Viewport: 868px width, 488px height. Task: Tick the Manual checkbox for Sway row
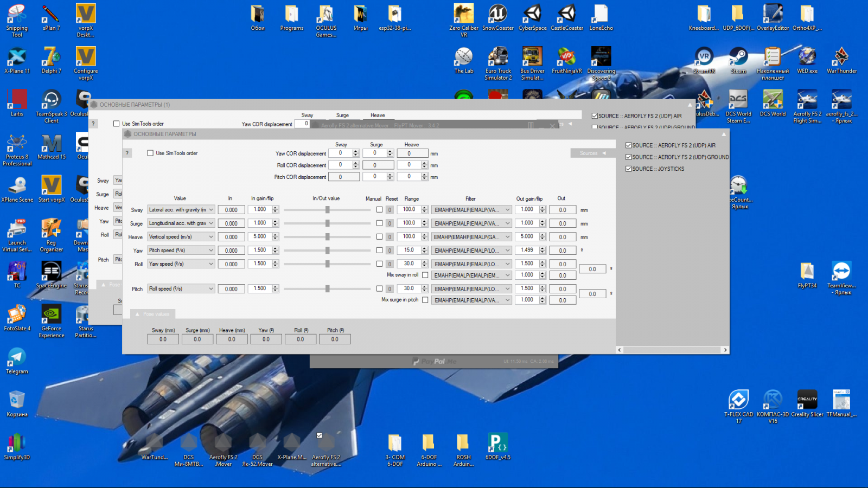point(379,209)
